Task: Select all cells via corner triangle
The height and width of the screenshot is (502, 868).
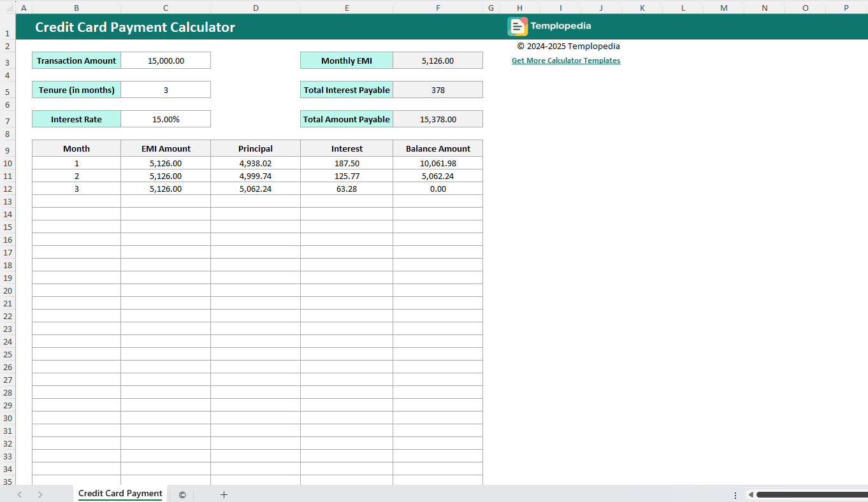Action: pyautogui.click(x=8, y=8)
